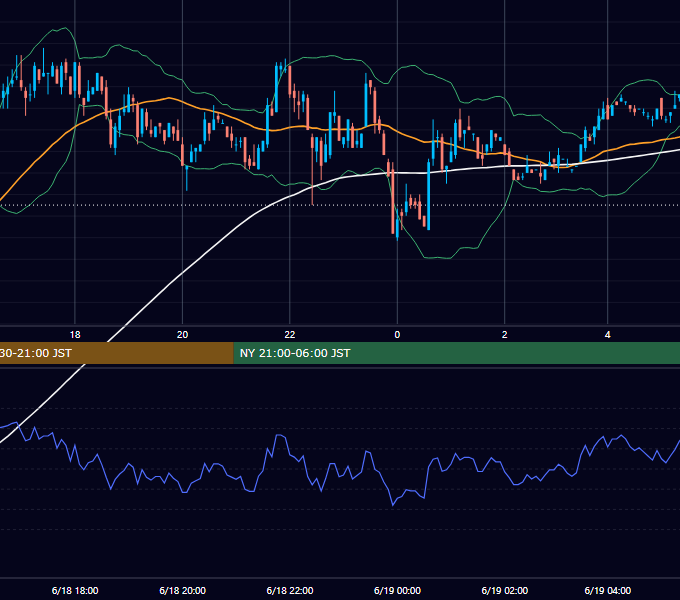Screen dimensions: 680x600
Task: Click the 22 hour axis label
Action: click(x=290, y=335)
